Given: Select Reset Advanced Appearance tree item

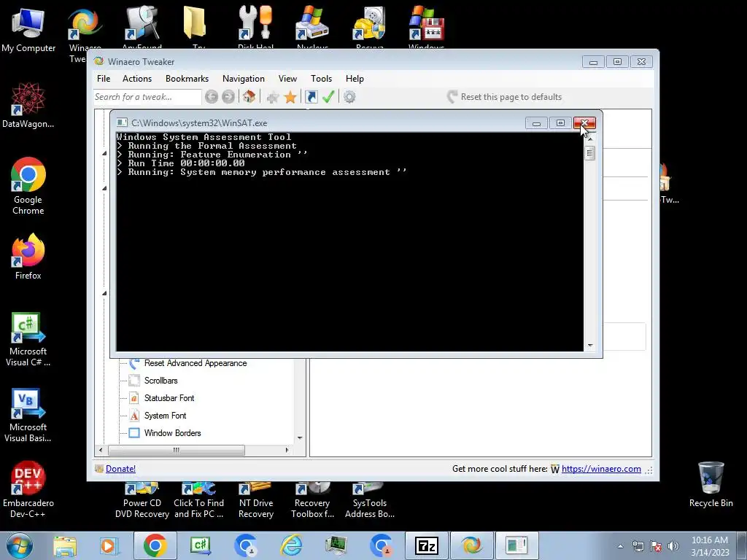Looking at the screenshot, I should [x=196, y=363].
